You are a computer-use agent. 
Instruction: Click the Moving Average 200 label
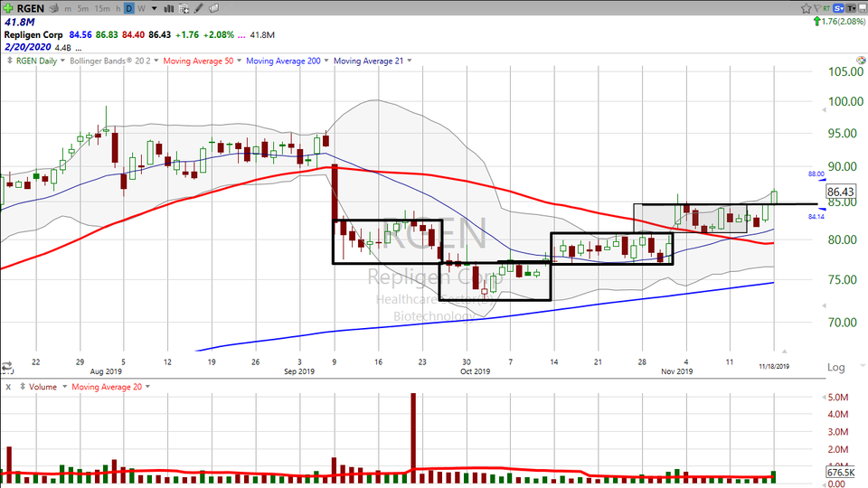click(x=283, y=61)
